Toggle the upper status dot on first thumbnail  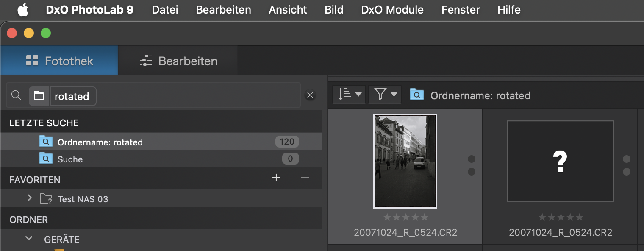(472, 159)
